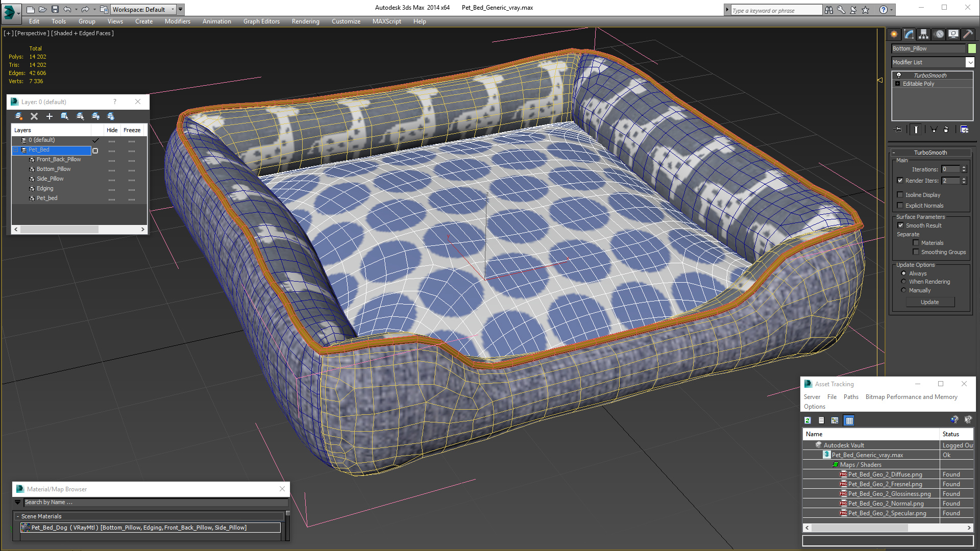The height and width of the screenshot is (551, 980).
Task: Click the Pin Stack icon
Action: point(898,130)
